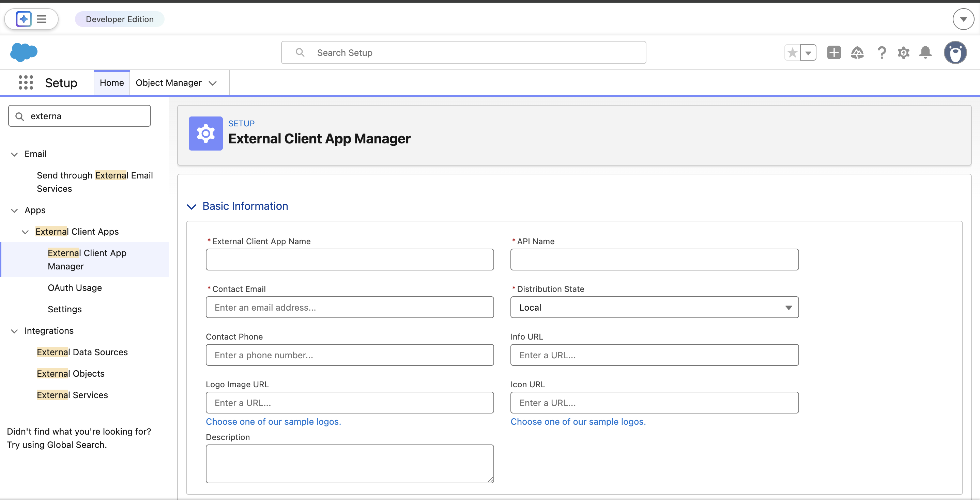The image size is (980, 500).
Task: Open the Agentforce sparkle icon
Action: (x=24, y=19)
